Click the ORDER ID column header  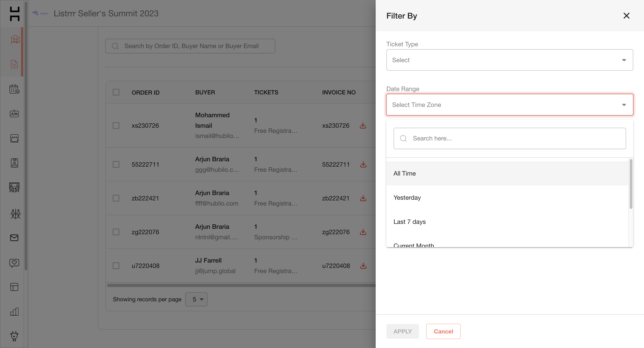click(x=146, y=93)
